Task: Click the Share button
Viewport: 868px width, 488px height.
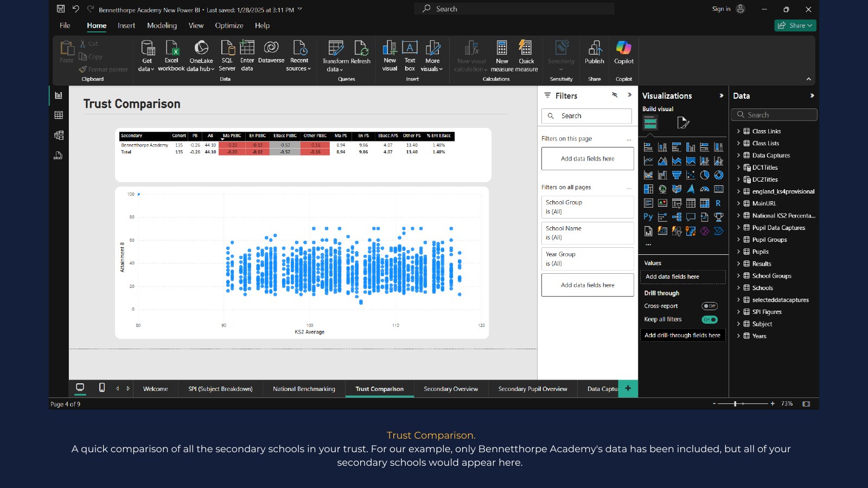Action: [795, 25]
